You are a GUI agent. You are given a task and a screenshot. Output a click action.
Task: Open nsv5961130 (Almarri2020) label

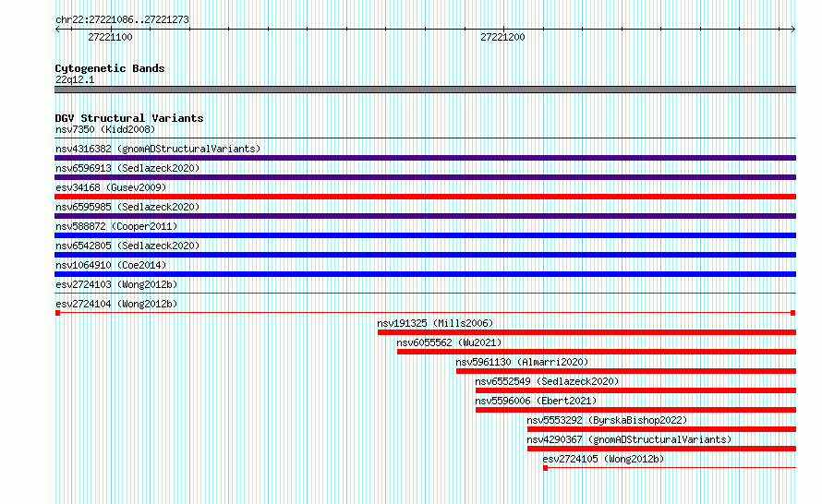click(522, 362)
